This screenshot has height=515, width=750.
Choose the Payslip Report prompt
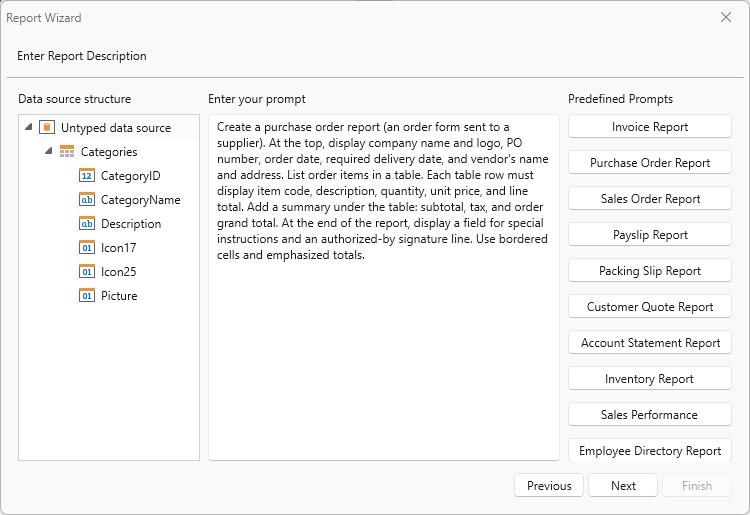pyautogui.click(x=650, y=234)
